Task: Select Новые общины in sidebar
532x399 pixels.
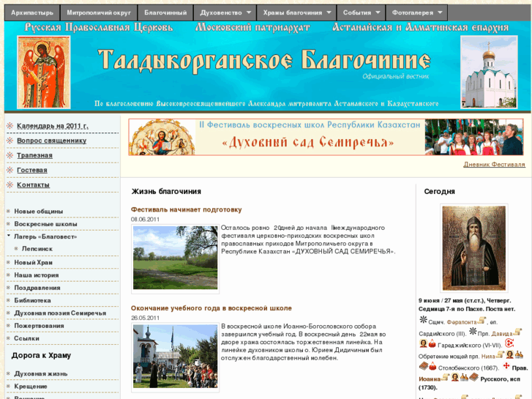Action: [x=38, y=212]
